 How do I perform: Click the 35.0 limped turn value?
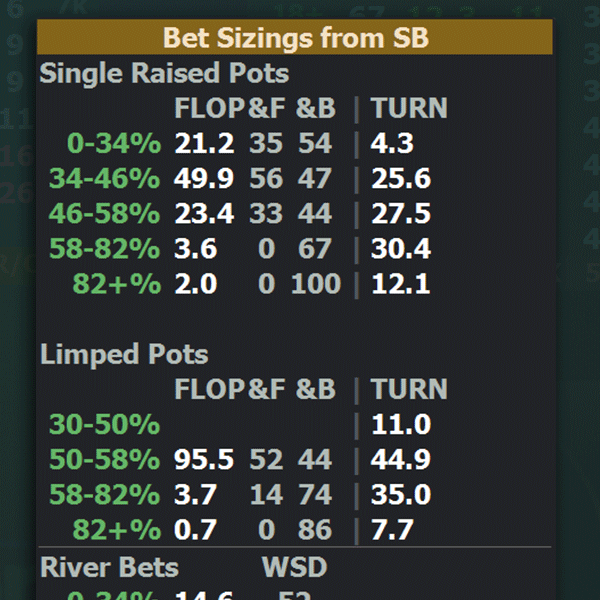coord(400,494)
